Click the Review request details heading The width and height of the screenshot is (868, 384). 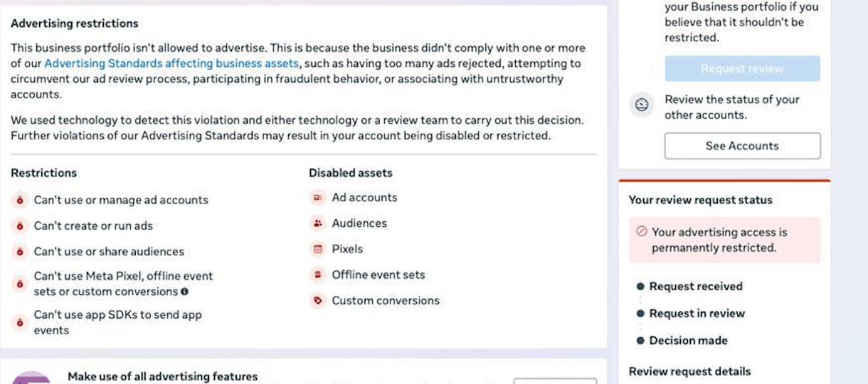(x=689, y=371)
